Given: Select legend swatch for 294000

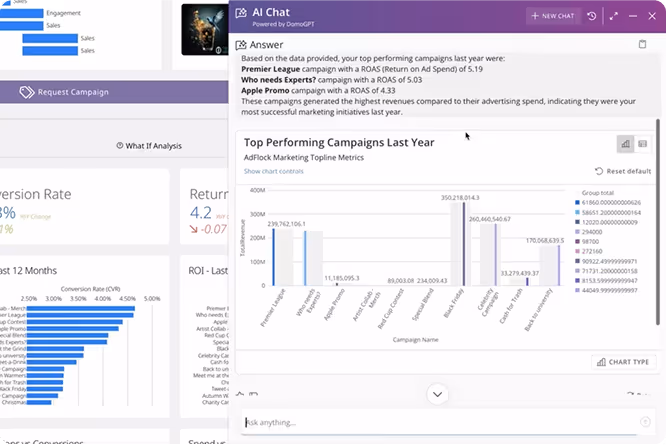Looking at the screenshot, I should (577, 232).
